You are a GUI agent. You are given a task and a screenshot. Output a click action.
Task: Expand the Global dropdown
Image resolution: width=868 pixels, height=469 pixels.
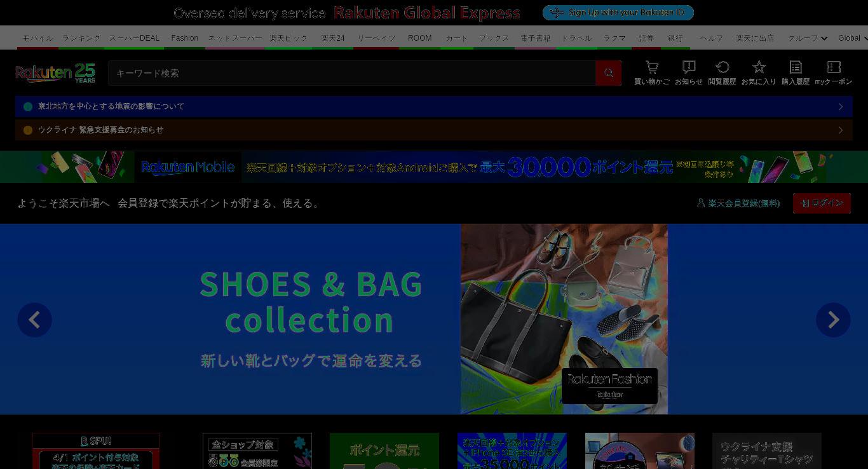(x=853, y=38)
